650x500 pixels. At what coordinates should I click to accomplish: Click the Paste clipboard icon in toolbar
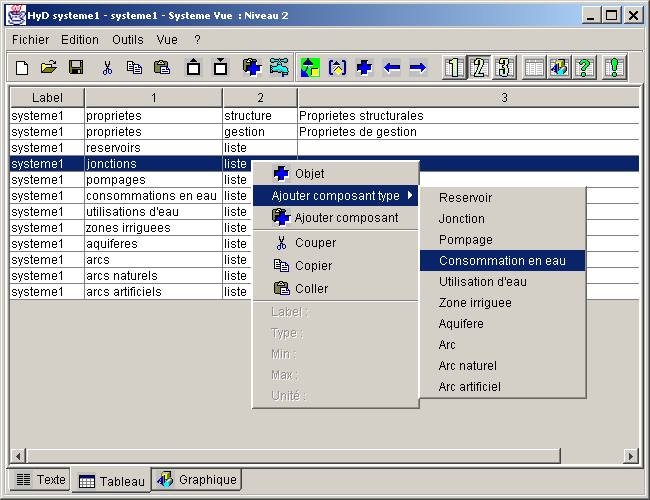click(x=162, y=67)
